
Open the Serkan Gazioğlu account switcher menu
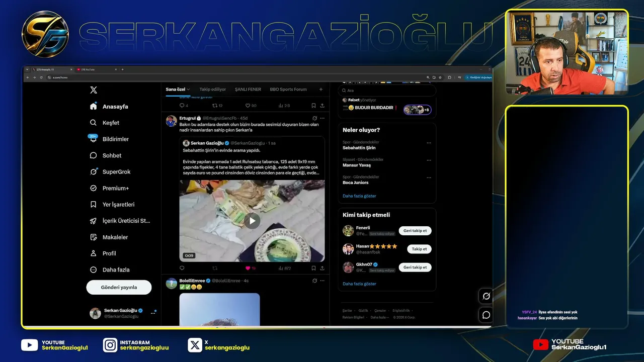click(123, 313)
